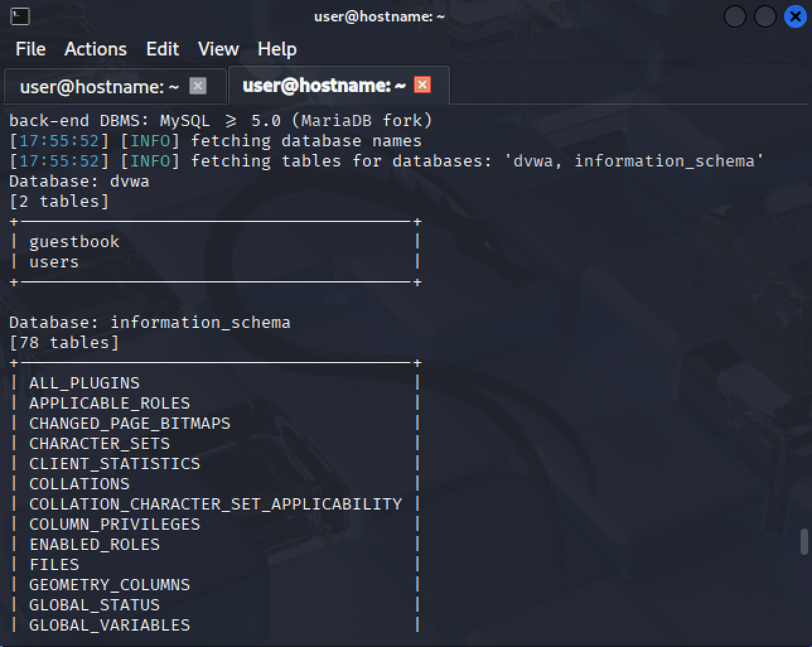Click the COLLATIONS row
Screen dimensions: 812x647
pos(214,484)
